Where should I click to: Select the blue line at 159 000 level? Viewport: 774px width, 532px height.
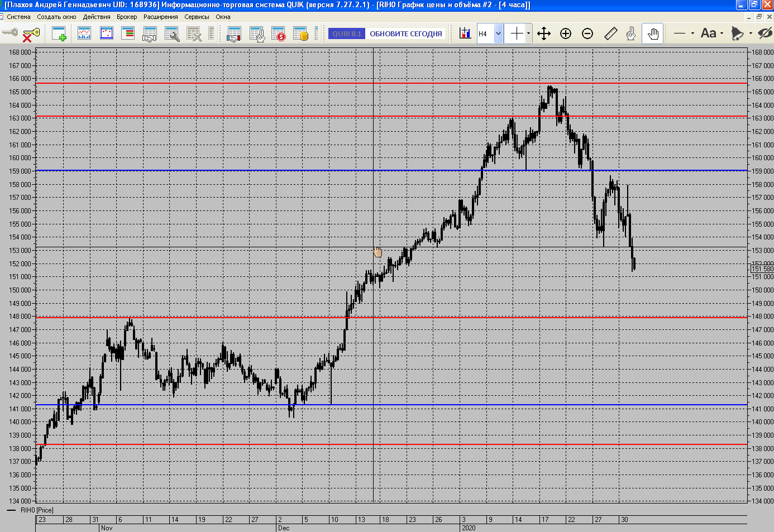[x=391, y=170]
